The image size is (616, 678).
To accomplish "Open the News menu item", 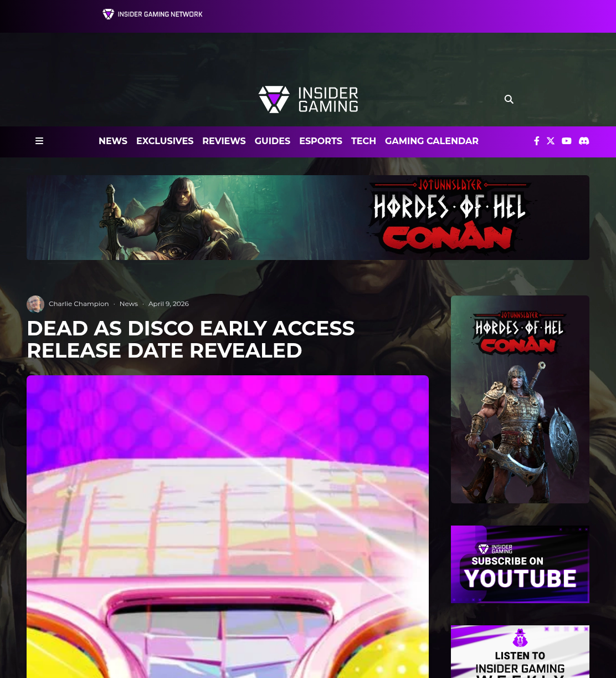I will click(x=113, y=141).
